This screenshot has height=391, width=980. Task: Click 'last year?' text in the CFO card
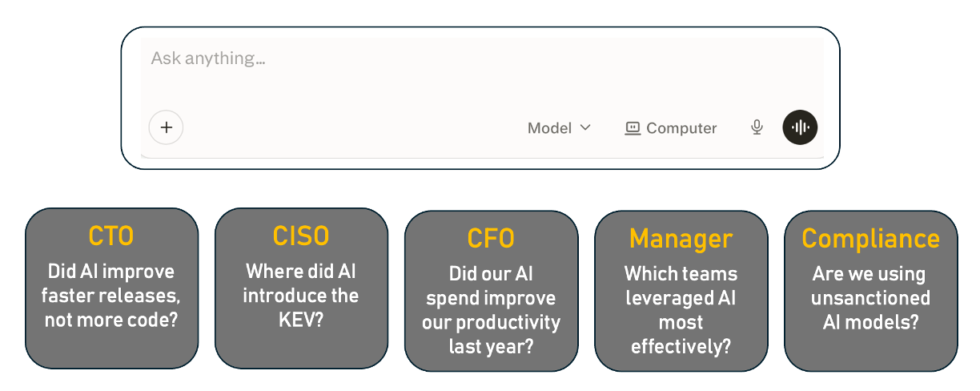[x=491, y=347]
